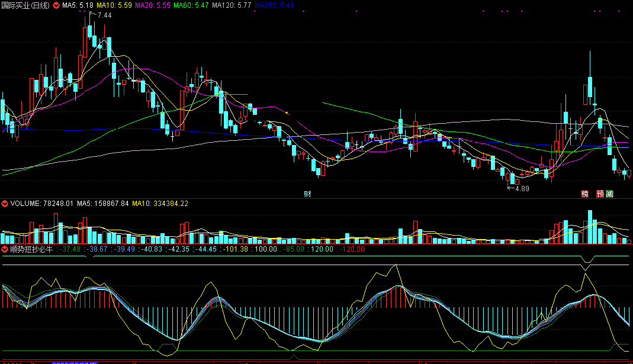
Task: Click the 财 event marker
Action: coord(307,194)
